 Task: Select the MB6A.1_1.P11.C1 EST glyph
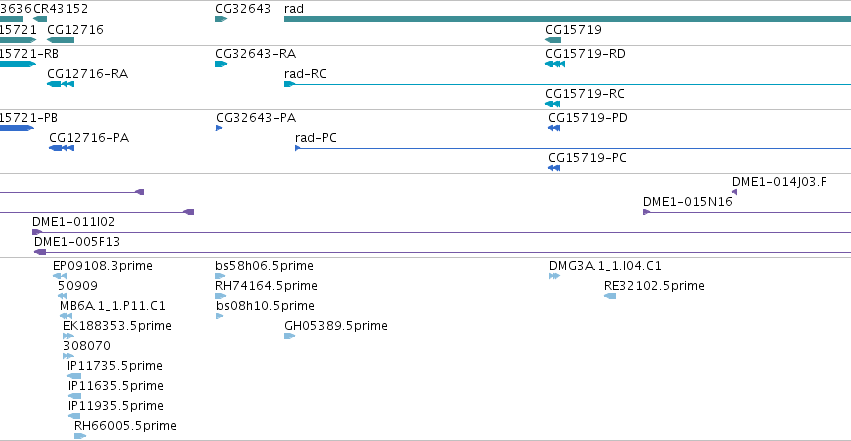tap(66, 316)
